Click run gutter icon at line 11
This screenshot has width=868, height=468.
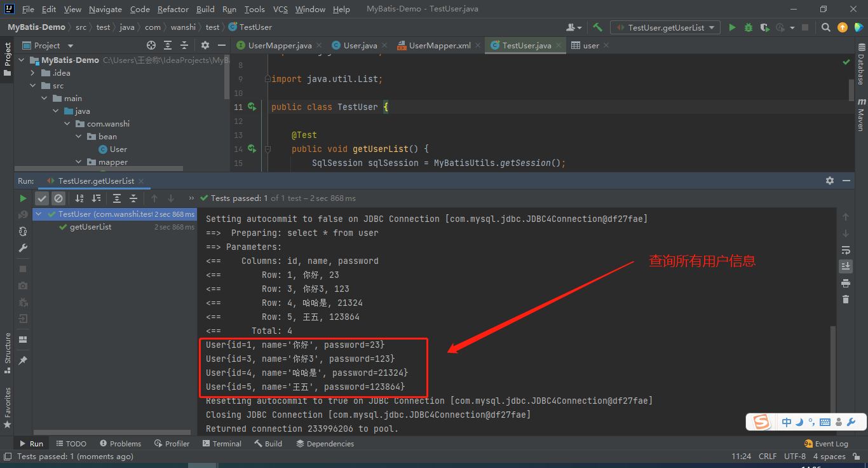(252, 107)
